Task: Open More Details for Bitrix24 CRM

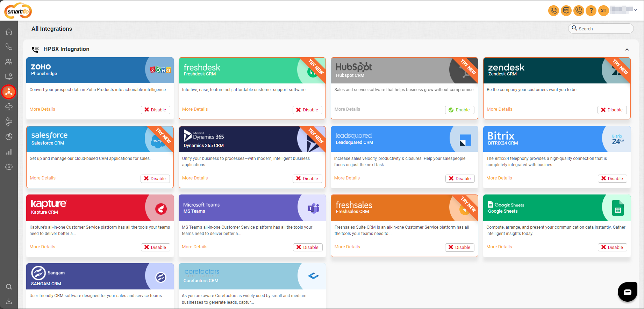Action: pos(499,178)
